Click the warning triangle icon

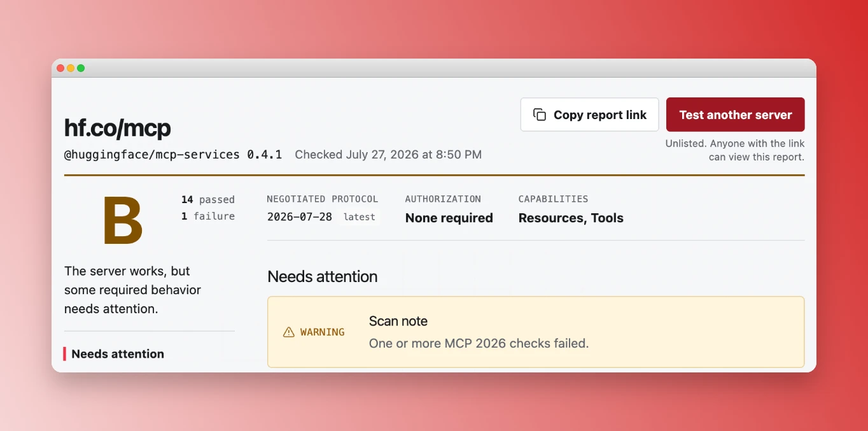point(289,332)
